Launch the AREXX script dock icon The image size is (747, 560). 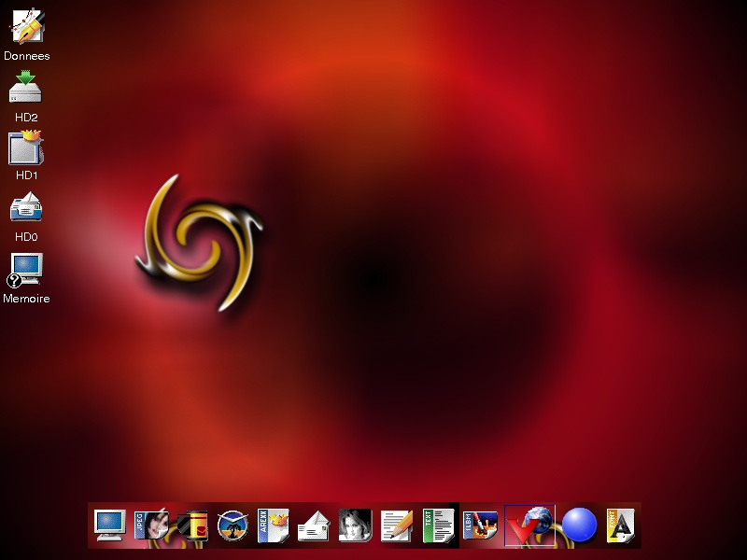click(273, 525)
